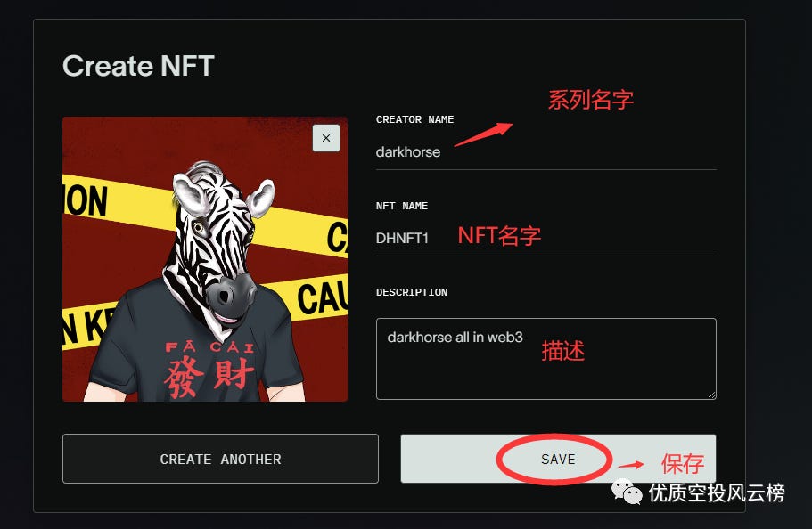Image resolution: width=812 pixels, height=529 pixels.
Task: Click the NFT NAME label
Action: pos(402,206)
